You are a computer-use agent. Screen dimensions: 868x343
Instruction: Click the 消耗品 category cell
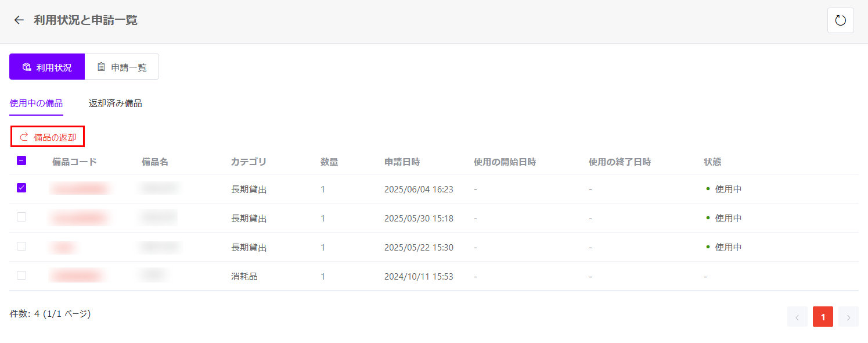coord(244,276)
